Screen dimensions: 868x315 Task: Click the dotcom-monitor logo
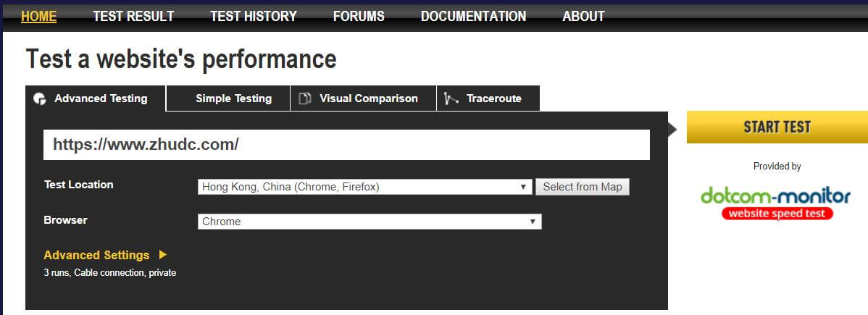(x=776, y=202)
